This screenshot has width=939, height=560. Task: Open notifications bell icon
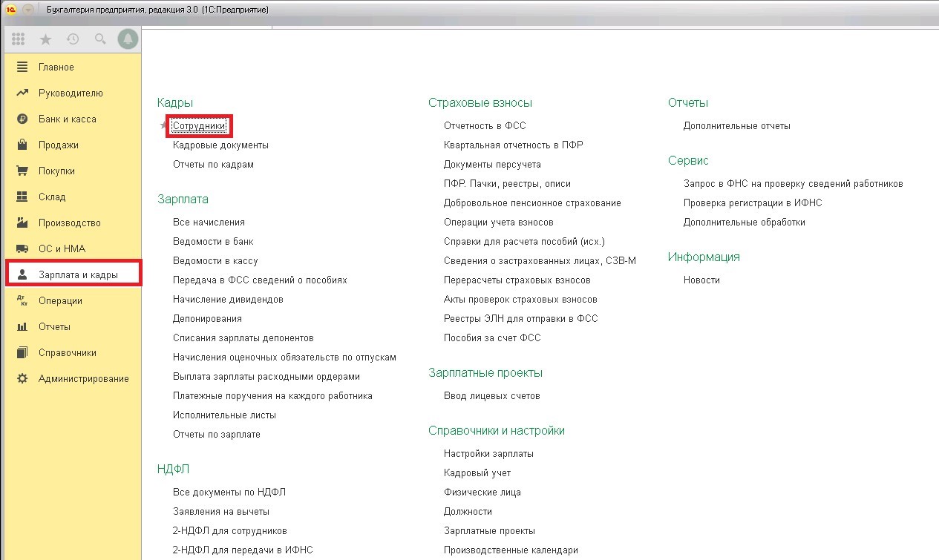point(128,40)
